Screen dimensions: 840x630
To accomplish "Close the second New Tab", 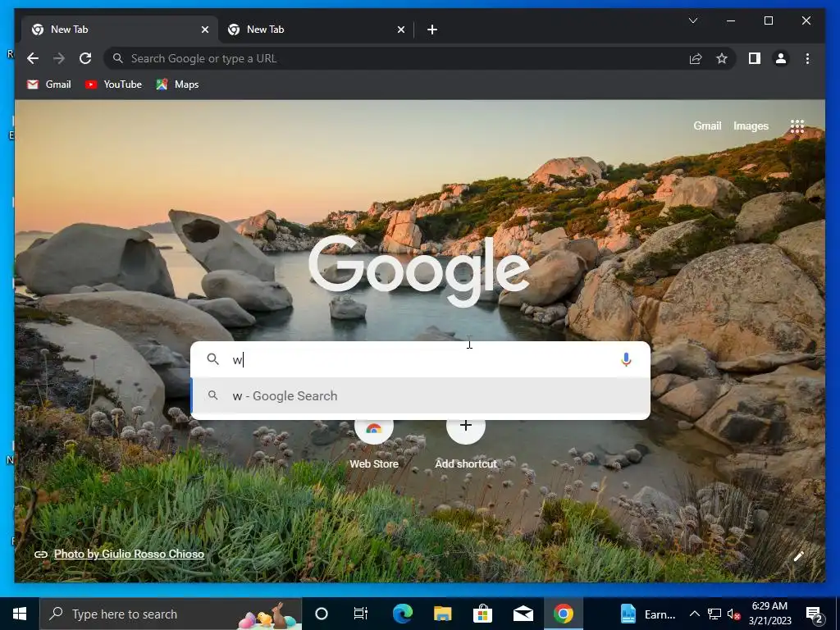I will pos(400,30).
